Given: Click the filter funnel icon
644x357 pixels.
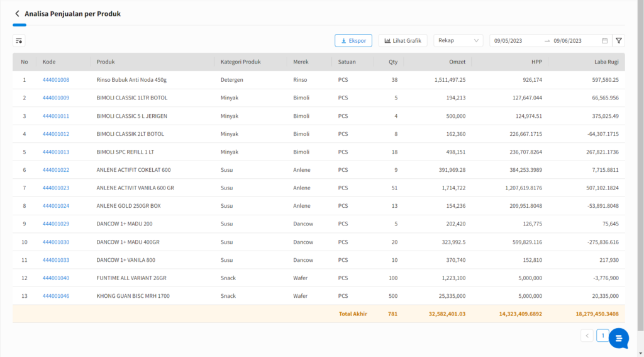Looking at the screenshot, I should (619, 40).
